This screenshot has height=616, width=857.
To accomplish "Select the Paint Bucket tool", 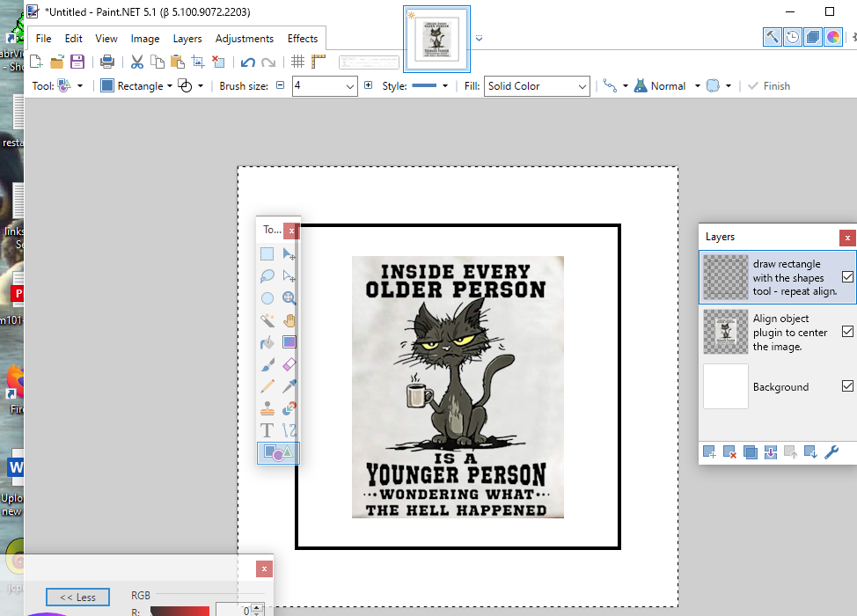I will [x=267, y=342].
